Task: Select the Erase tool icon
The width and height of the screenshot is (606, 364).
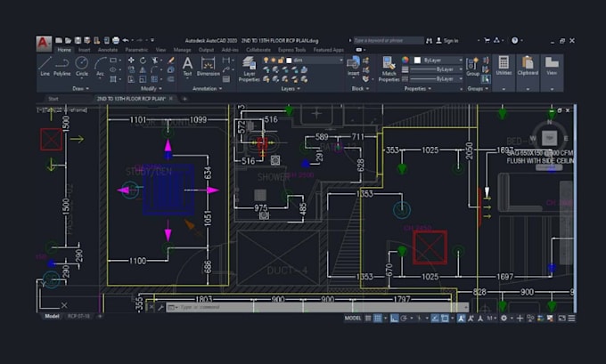Action: point(171,61)
